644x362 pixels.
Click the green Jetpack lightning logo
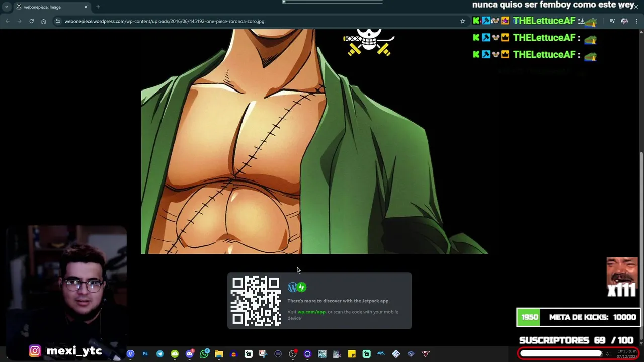[x=301, y=287]
